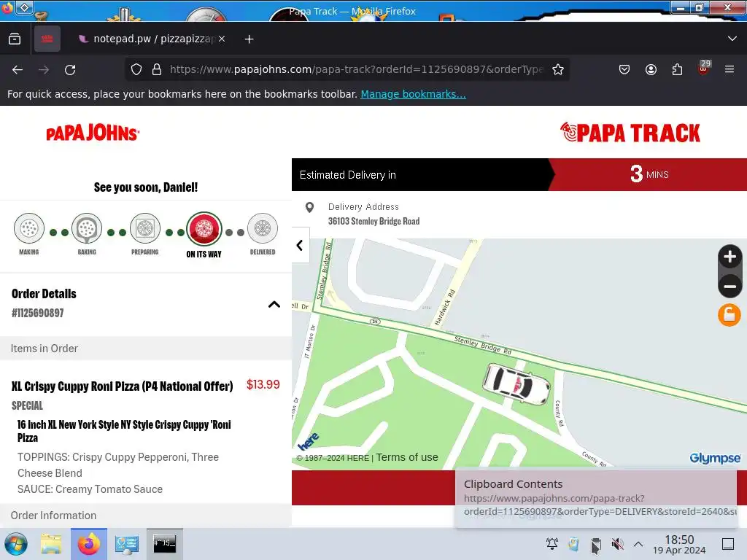Open the system settings taskbar icon
Viewport: 747px width, 560px height.
coord(127,544)
